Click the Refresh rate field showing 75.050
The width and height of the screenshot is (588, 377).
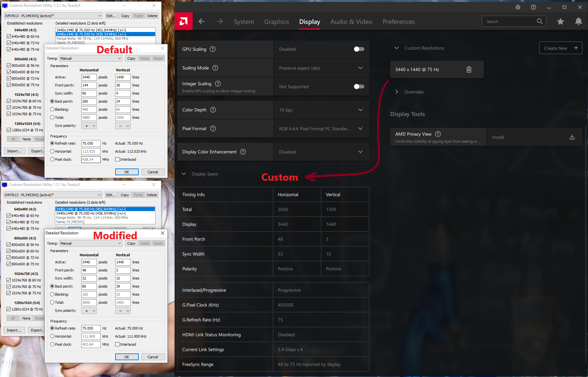pos(91,143)
